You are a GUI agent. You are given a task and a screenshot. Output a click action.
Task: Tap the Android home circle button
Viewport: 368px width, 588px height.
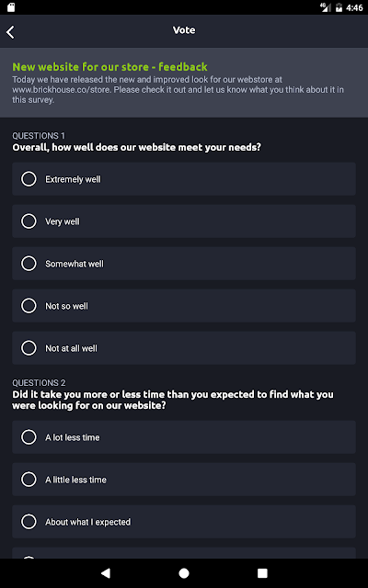[x=184, y=573]
